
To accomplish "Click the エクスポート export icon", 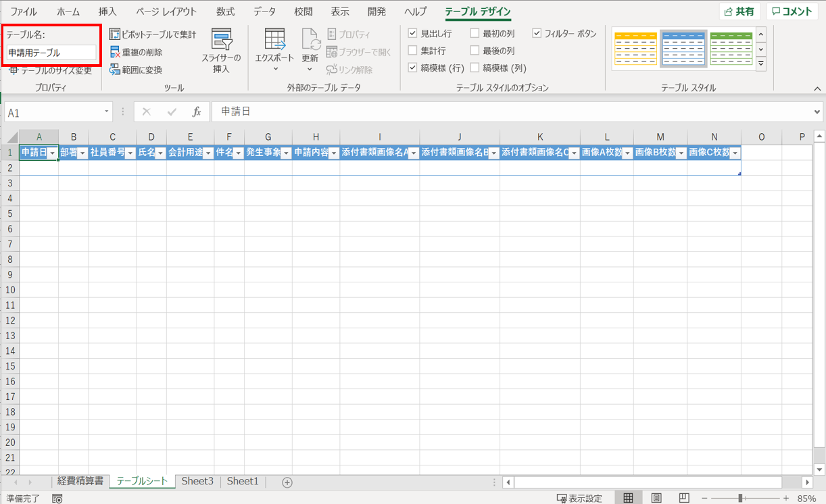I will click(x=274, y=39).
